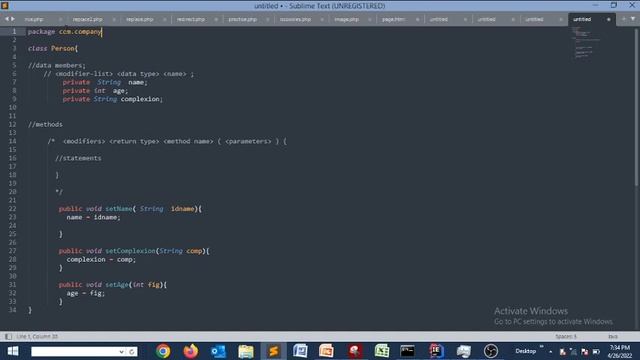640x360 pixels.
Task: Open the Java syntax selector in status bar
Action: tap(613, 336)
